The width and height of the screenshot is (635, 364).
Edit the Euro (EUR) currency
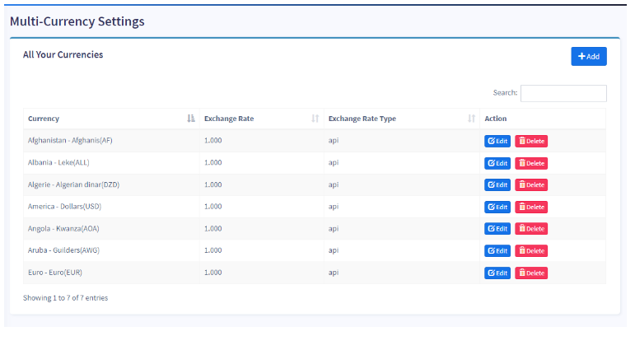pos(497,273)
